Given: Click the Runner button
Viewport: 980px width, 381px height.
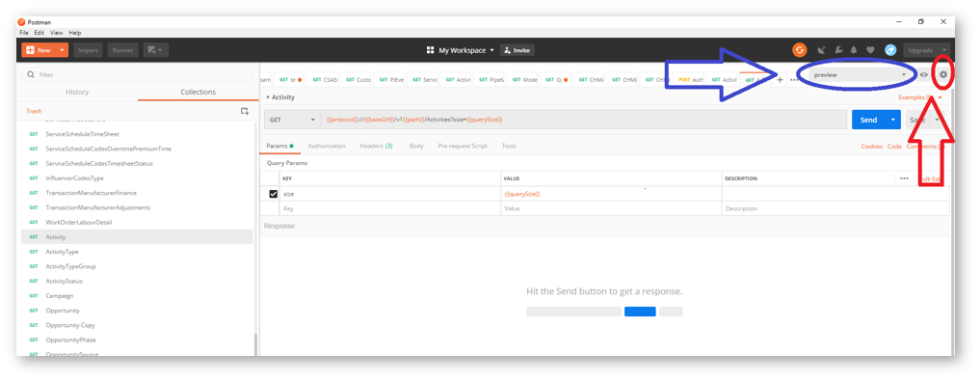Looking at the screenshot, I should click(122, 50).
